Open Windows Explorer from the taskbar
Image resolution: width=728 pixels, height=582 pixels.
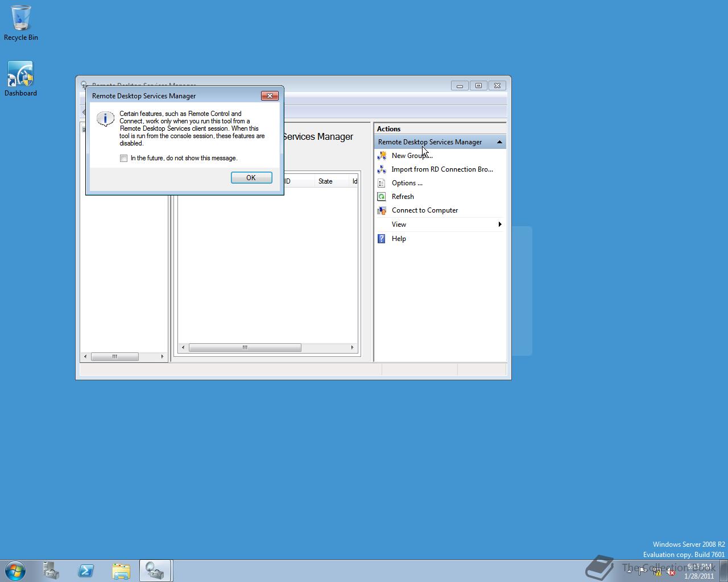[121, 571]
